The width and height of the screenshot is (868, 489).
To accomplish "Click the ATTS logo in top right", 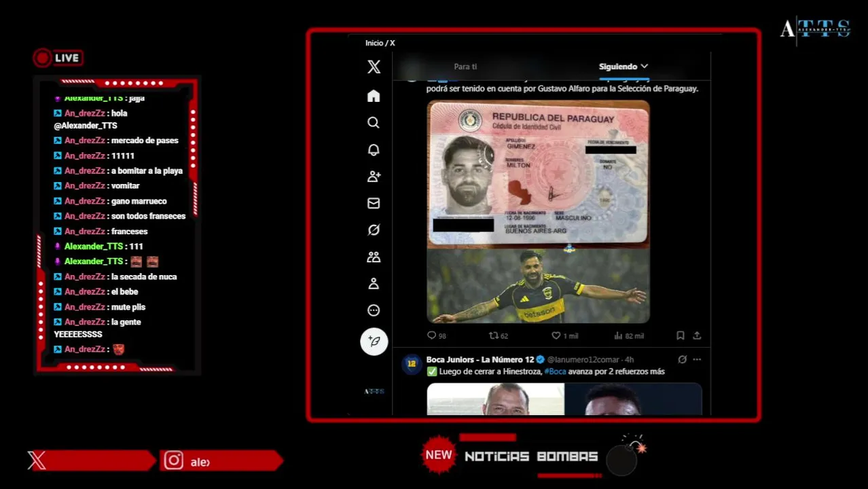I will pos(815,29).
